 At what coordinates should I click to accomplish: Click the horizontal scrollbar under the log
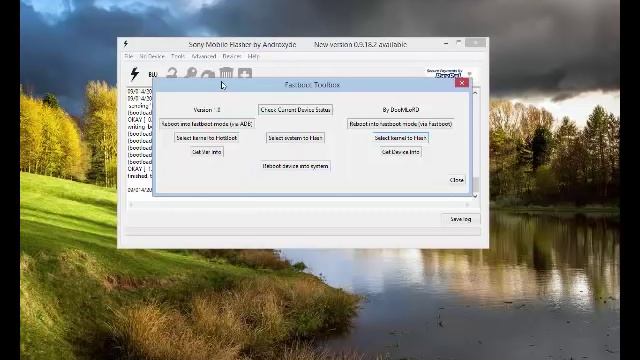[299, 204]
